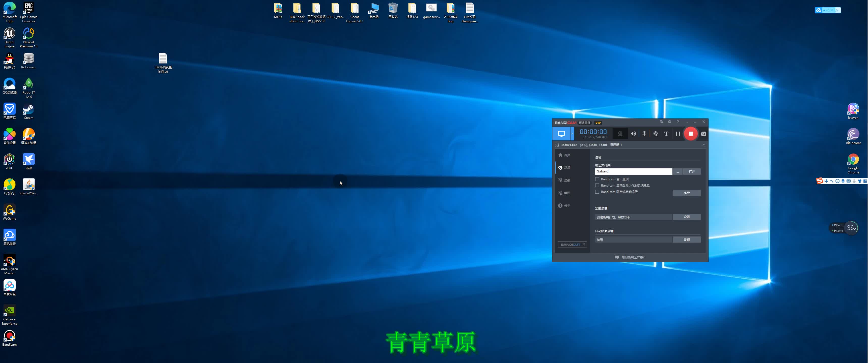Screen dimensions: 868x363
Task: Stop recording with the red button
Action: pyautogui.click(x=690, y=134)
